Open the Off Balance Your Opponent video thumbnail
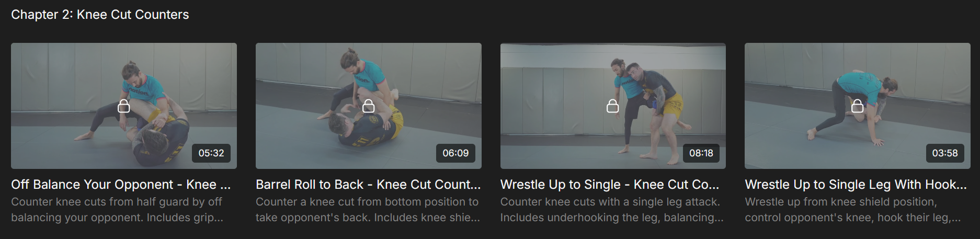 coord(124,106)
